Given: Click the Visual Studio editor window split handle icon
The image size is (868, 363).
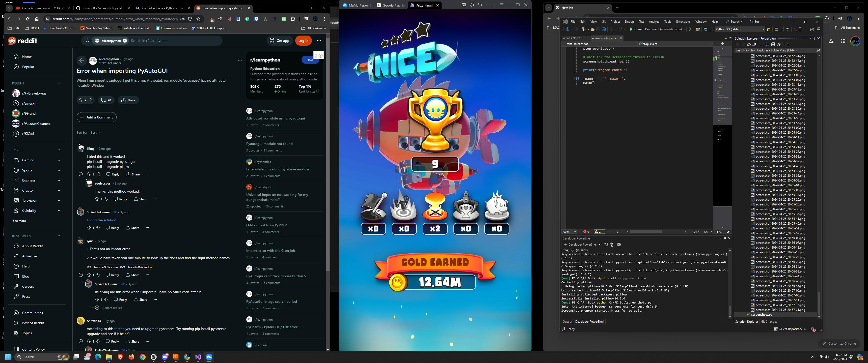Looking at the screenshot, I should [722, 44].
